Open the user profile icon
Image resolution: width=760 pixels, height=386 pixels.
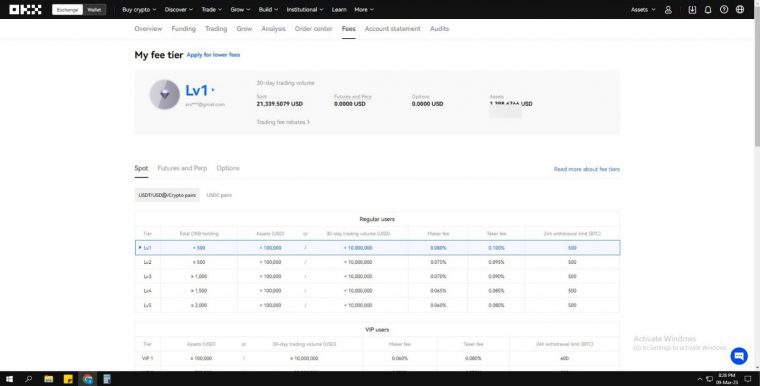[668, 10]
